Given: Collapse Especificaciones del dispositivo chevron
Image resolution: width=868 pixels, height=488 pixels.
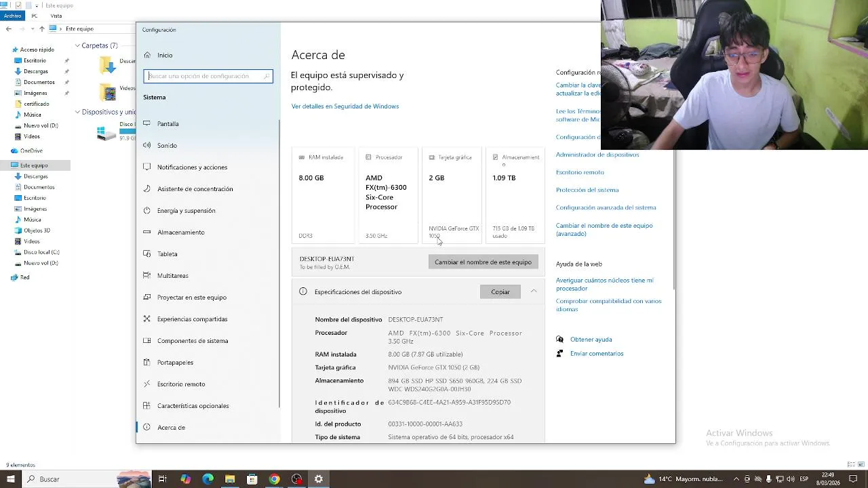Looking at the screenshot, I should pyautogui.click(x=534, y=291).
